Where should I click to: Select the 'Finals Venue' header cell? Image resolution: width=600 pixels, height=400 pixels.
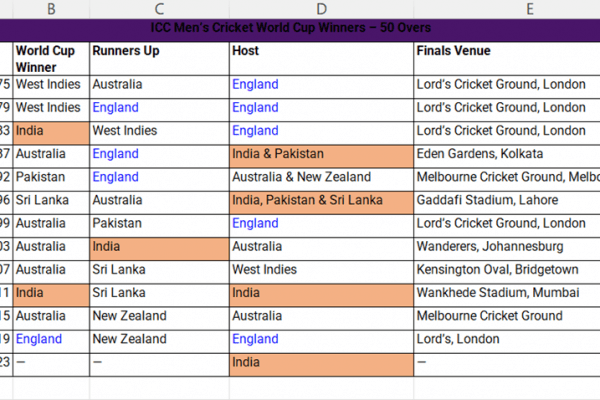pyautogui.click(x=507, y=59)
